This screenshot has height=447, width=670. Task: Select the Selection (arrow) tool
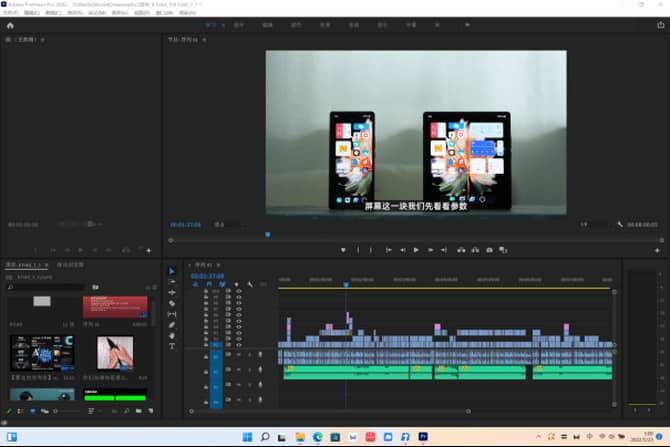172,271
